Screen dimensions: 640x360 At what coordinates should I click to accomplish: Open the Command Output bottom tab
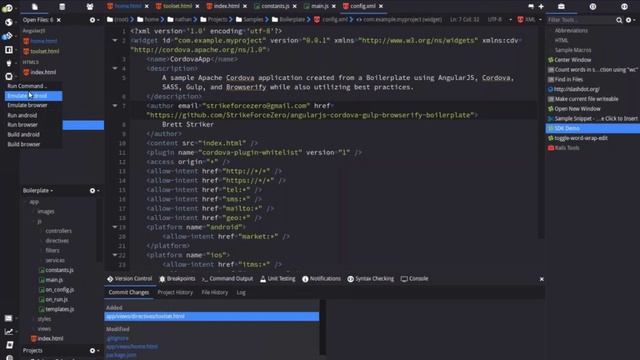click(x=227, y=279)
